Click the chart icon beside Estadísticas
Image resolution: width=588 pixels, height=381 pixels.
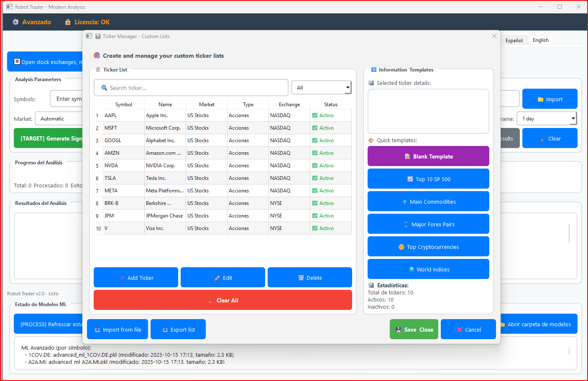point(371,285)
